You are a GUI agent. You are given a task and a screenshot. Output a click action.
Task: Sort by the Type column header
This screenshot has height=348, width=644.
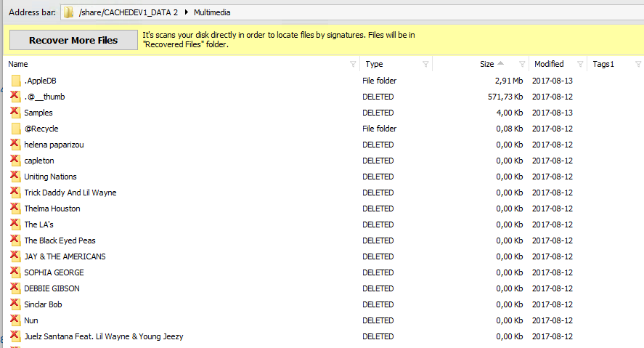click(x=374, y=64)
